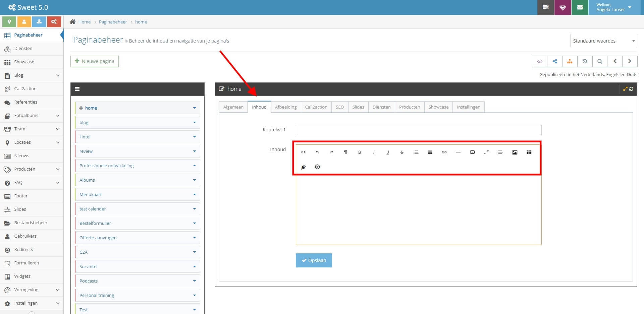Open the orange sitemap icon
Image resolution: width=644 pixels, height=314 pixels.
click(x=570, y=61)
